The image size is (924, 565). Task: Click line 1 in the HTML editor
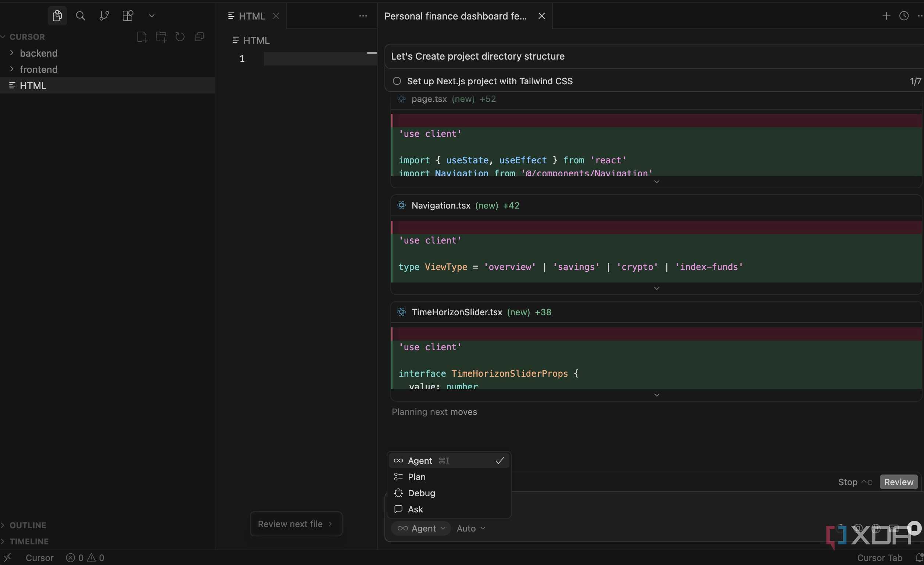(320, 58)
